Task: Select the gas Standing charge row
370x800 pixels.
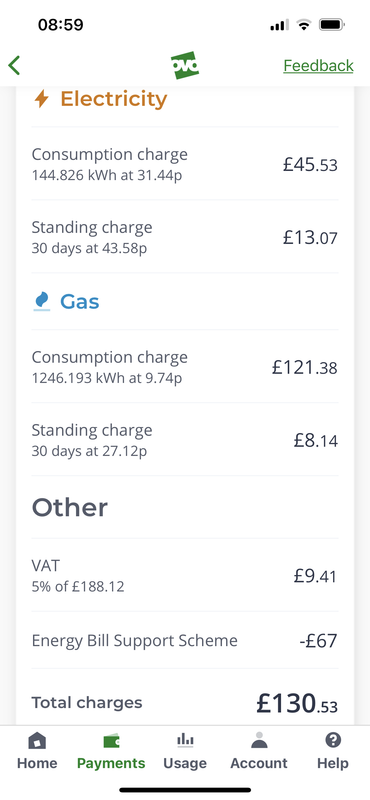Action: [x=185, y=439]
